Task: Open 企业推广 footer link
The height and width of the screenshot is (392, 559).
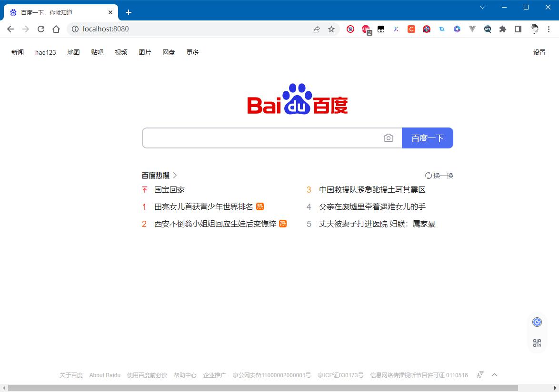Action: click(x=215, y=375)
